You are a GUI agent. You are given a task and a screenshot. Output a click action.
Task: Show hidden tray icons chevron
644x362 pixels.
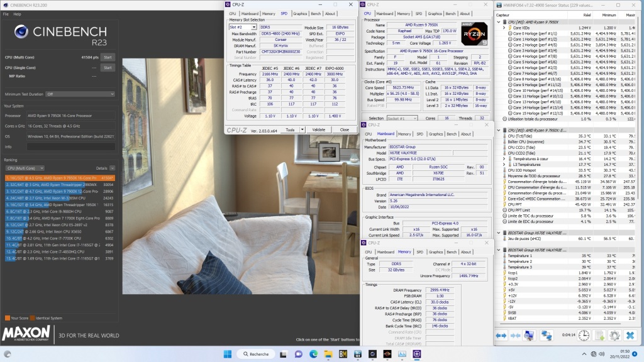(584, 354)
